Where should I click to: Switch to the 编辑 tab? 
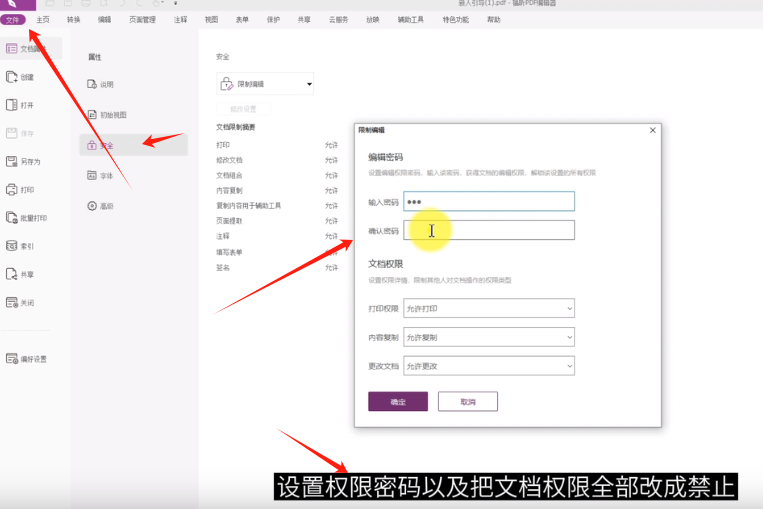pyautogui.click(x=104, y=19)
